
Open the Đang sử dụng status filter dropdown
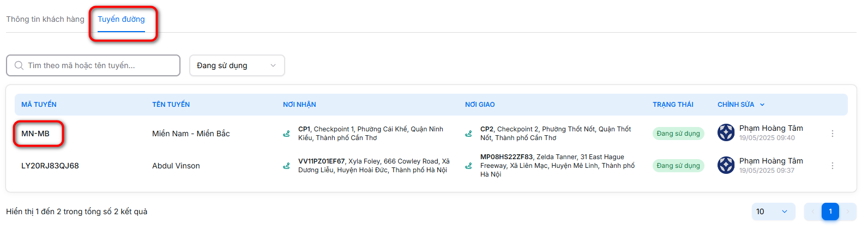click(237, 65)
